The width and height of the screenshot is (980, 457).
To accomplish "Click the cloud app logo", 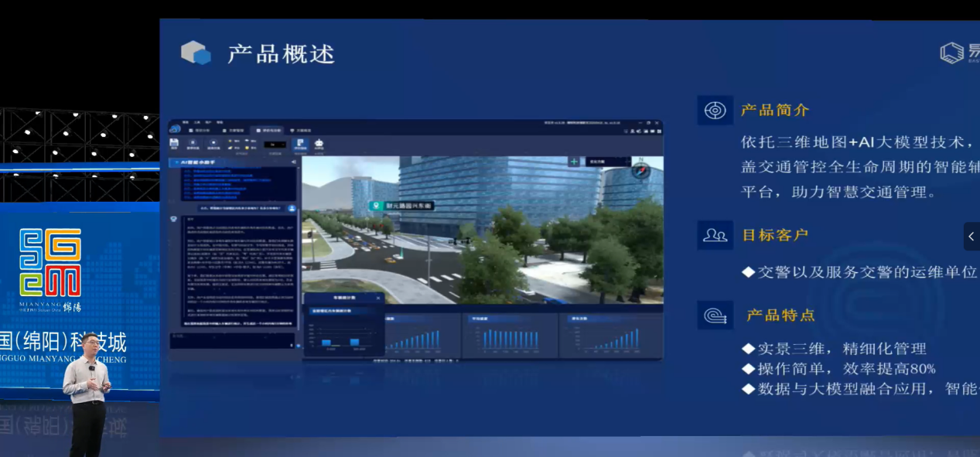I will click(x=175, y=129).
